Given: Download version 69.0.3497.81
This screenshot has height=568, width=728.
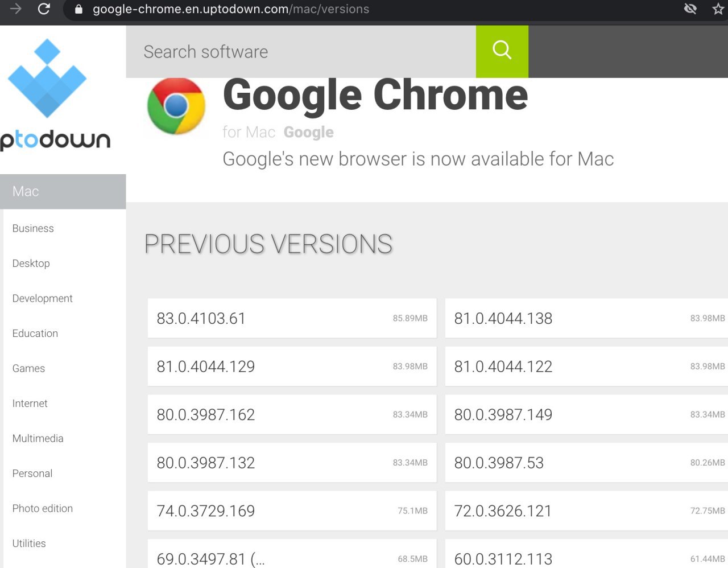Looking at the screenshot, I should click(292, 554).
